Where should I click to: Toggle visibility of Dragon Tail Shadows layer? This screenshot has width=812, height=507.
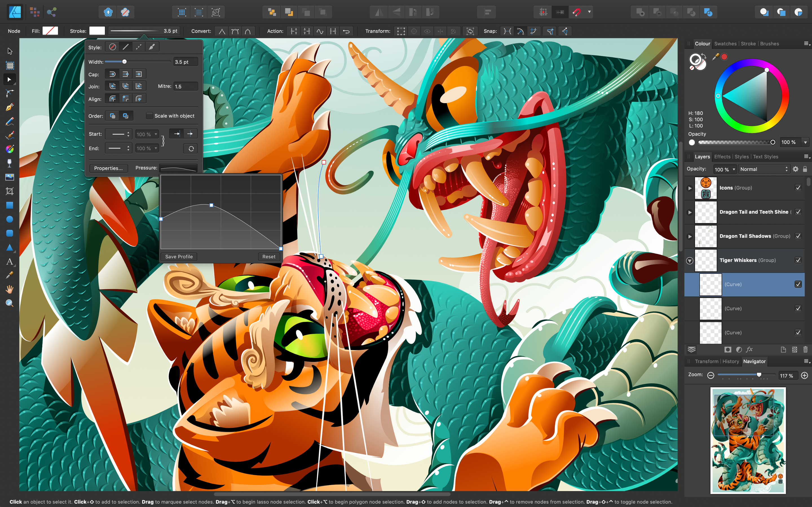click(798, 235)
